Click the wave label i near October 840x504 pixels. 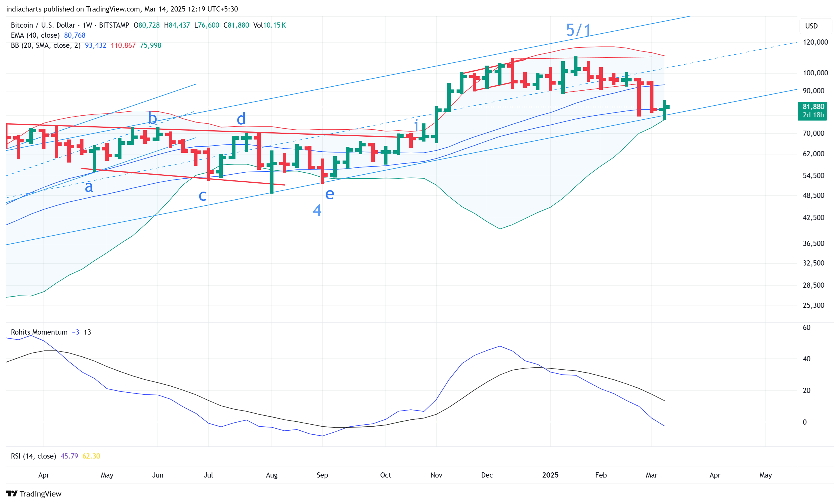tap(416, 125)
